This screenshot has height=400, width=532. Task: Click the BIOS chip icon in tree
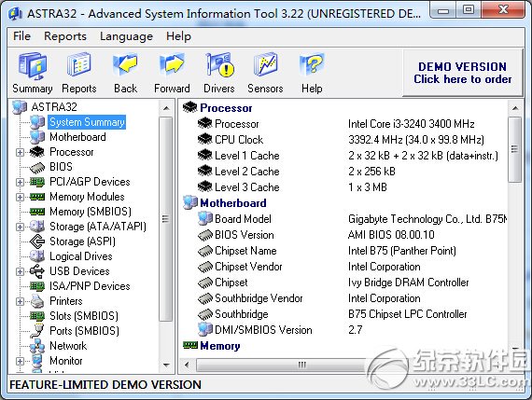[x=37, y=167]
